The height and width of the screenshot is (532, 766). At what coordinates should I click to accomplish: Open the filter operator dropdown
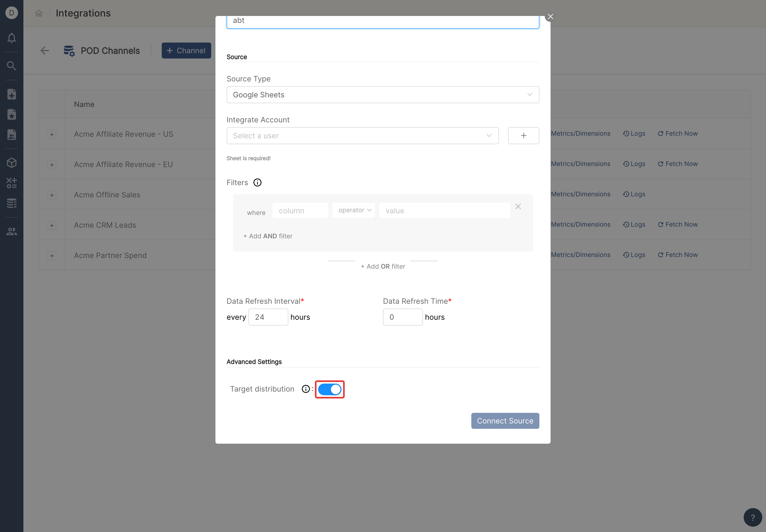[x=354, y=210]
